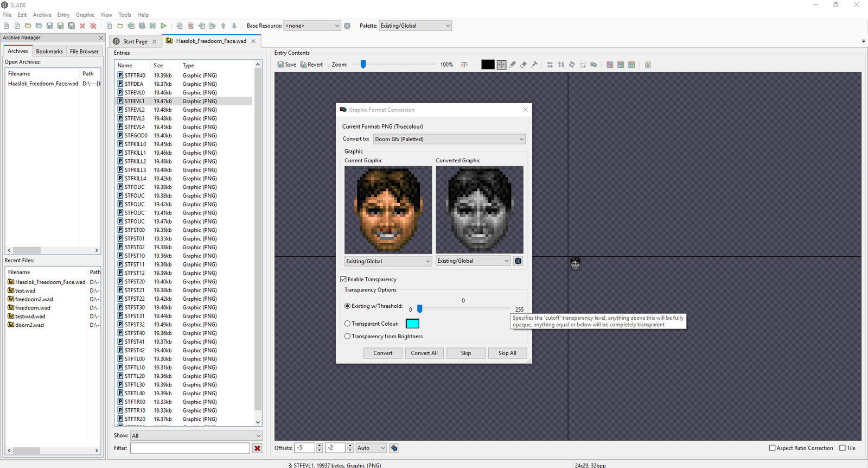Viewport: 868px width, 468px height.
Task: Select Transparency from Brightness radio option
Action: pyautogui.click(x=347, y=337)
